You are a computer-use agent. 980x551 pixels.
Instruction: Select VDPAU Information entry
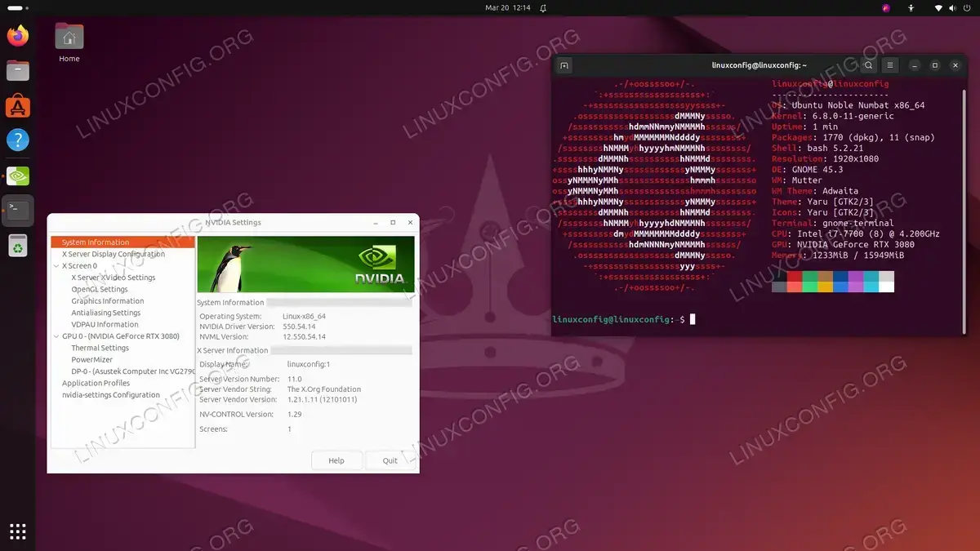click(105, 324)
